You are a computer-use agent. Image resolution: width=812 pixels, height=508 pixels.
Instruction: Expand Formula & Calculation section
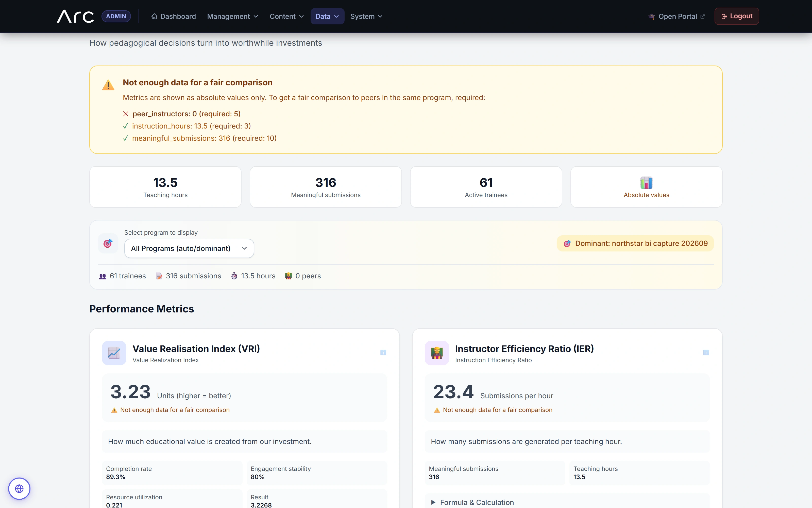click(567, 502)
